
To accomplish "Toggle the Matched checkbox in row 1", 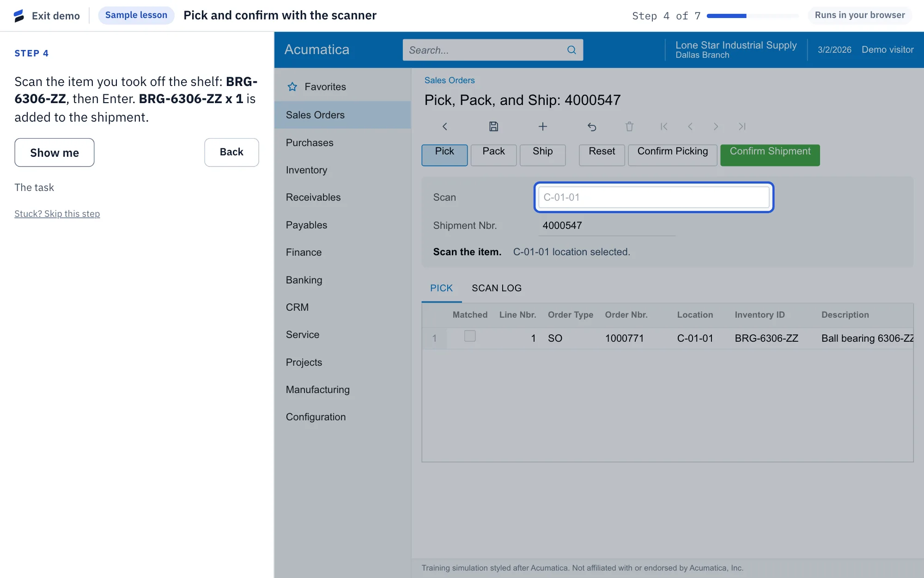I will coord(470,336).
